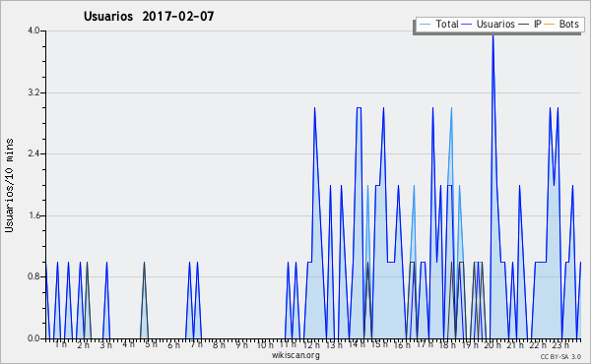Viewport: 591px width, 364px height.
Task: Click the 23 h x-axis label
Action: tap(560, 344)
